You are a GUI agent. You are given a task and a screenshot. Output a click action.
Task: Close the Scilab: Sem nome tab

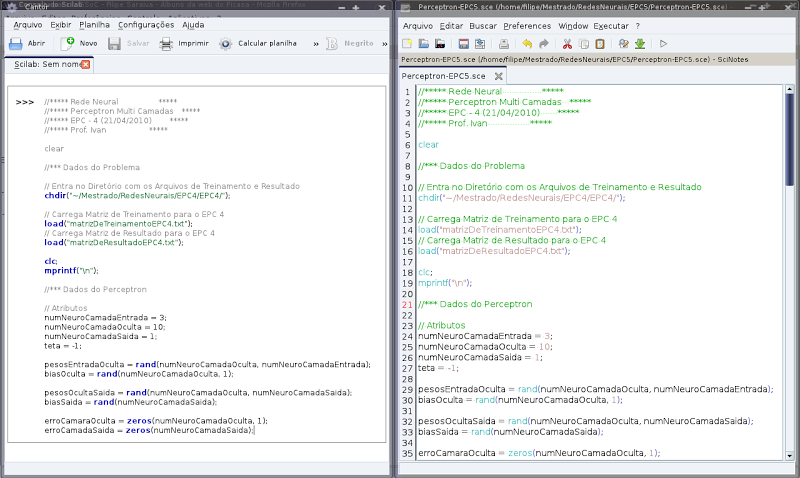(86, 64)
